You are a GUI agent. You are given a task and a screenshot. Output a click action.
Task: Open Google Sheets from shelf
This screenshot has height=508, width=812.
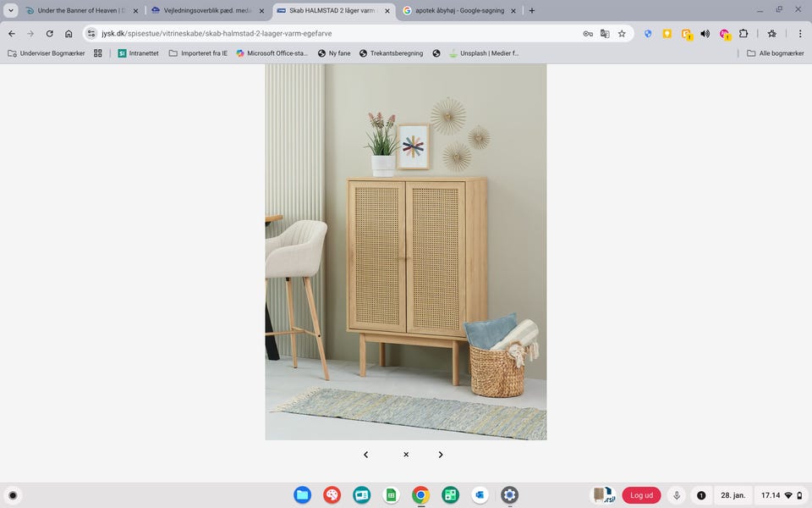pyautogui.click(x=391, y=495)
